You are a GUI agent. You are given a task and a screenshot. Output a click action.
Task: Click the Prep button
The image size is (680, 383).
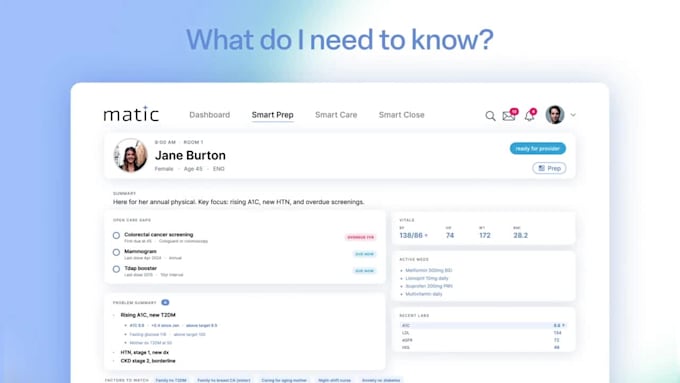(549, 168)
